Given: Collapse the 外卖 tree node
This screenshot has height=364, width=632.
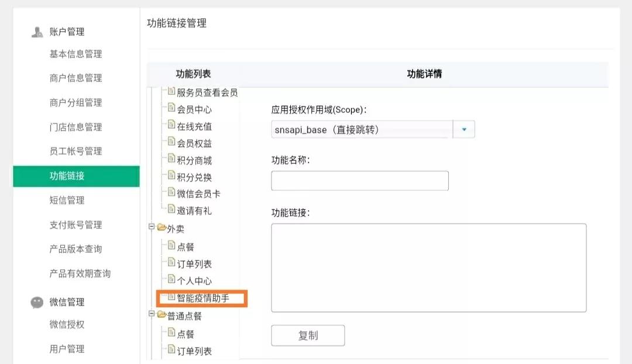Looking at the screenshot, I should (x=152, y=226).
